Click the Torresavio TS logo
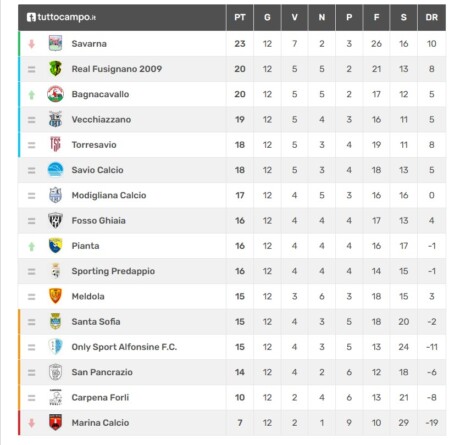This screenshot has height=445, width=449. [x=55, y=144]
